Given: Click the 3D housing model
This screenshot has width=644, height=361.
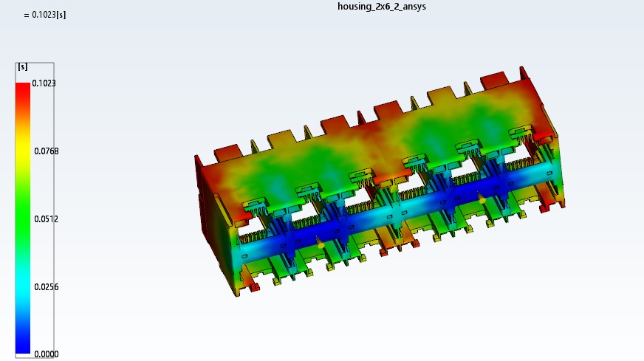Looking at the screenshot, I should (x=380, y=181).
